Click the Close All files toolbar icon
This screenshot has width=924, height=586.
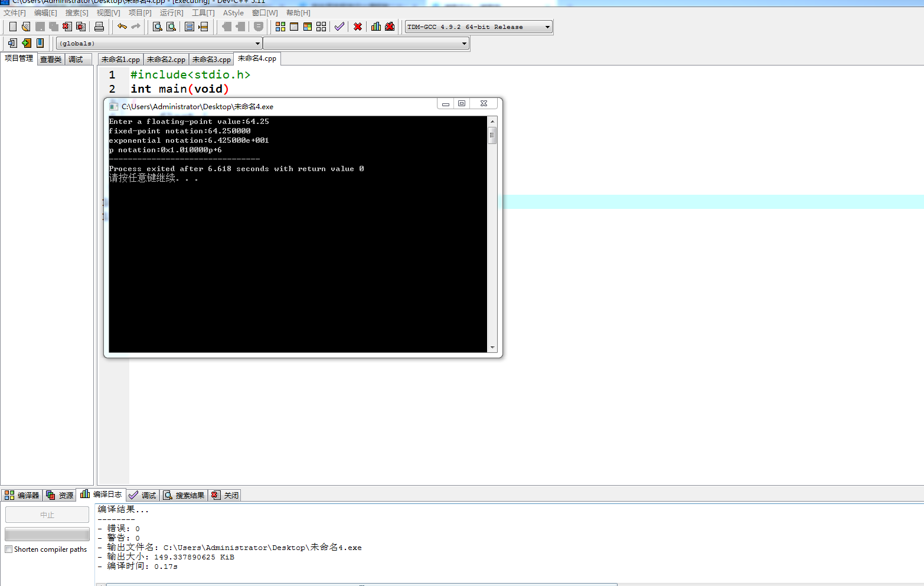(81, 27)
